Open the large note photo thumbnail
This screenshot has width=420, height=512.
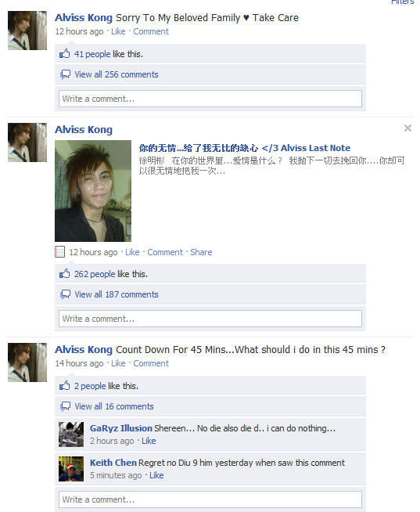click(x=93, y=191)
